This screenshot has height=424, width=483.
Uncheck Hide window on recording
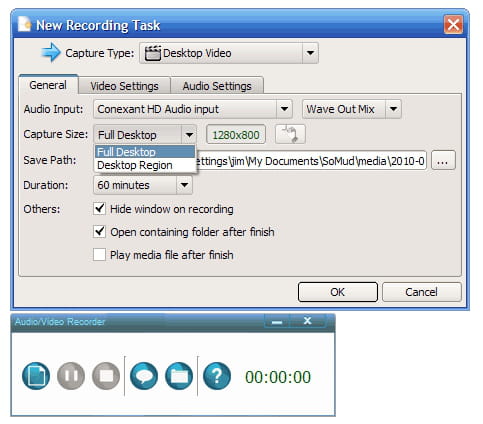tap(99, 209)
